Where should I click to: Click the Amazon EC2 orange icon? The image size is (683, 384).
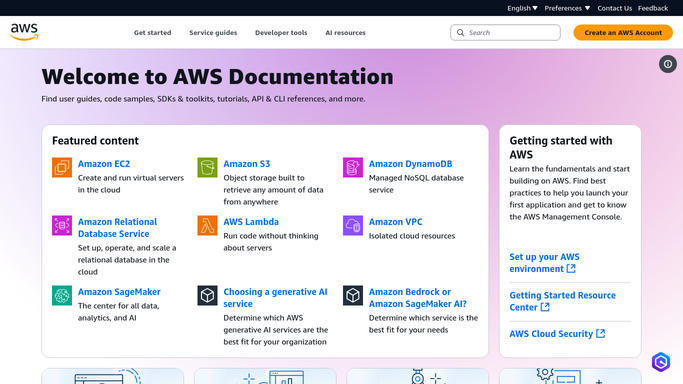pyautogui.click(x=62, y=168)
